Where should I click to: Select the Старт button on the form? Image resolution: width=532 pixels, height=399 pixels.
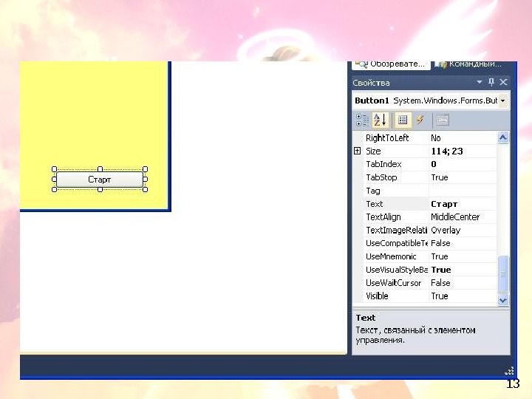[x=100, y=180]
